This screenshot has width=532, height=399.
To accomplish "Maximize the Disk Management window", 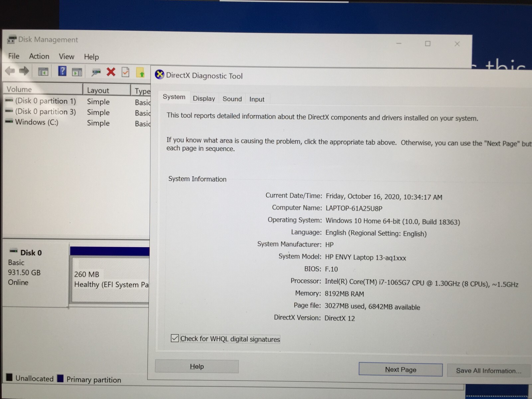I will (428, 44).
